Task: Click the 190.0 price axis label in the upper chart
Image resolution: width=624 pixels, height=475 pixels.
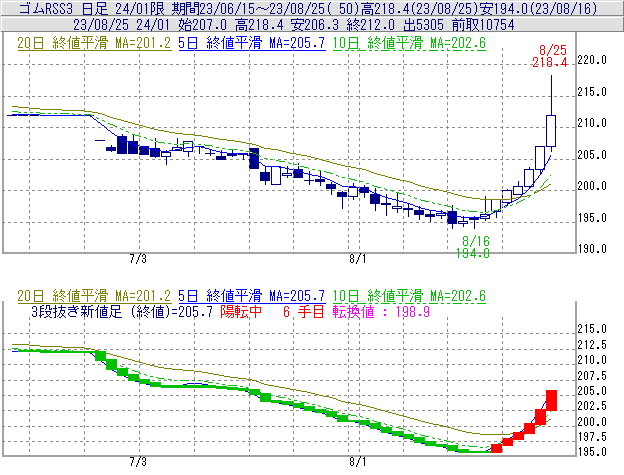Action: point(592,249)
